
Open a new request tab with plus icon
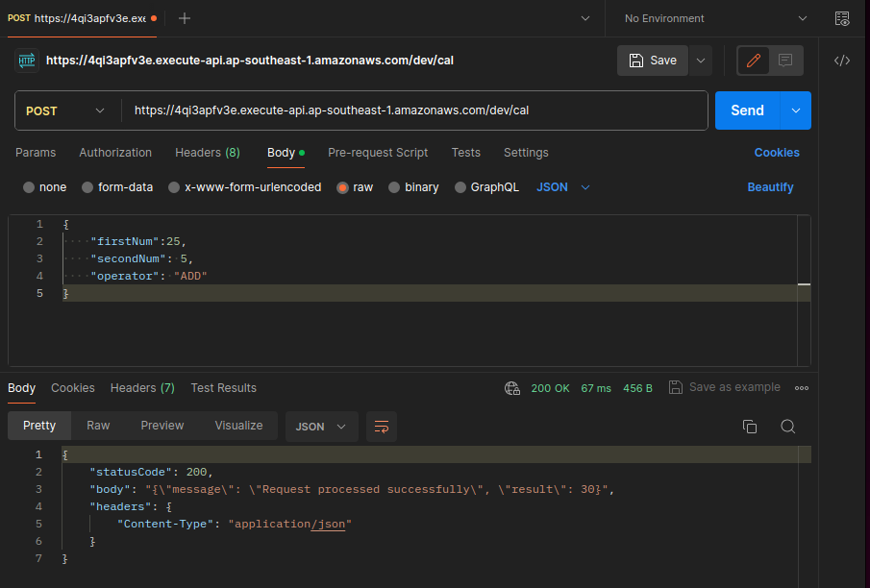[185, 18]
